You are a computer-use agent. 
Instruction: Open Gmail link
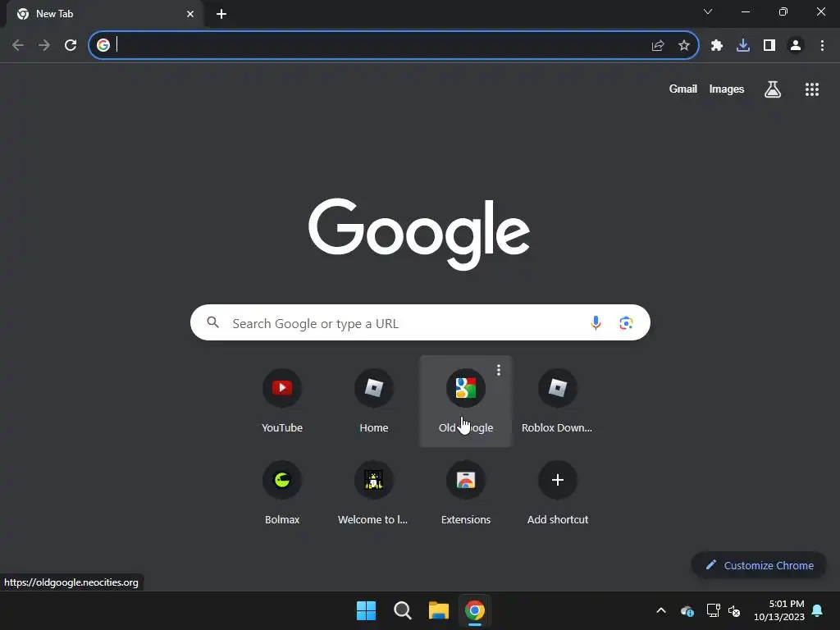tap(683, 89)
